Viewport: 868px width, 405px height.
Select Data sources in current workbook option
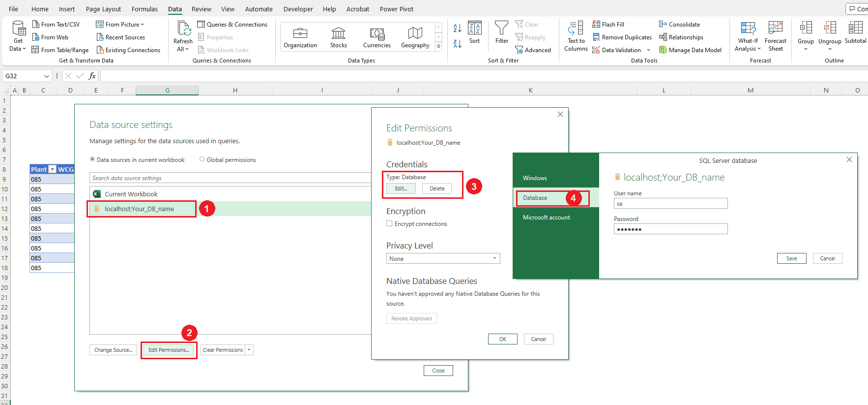pyautogui.click(x=92, y=159)
